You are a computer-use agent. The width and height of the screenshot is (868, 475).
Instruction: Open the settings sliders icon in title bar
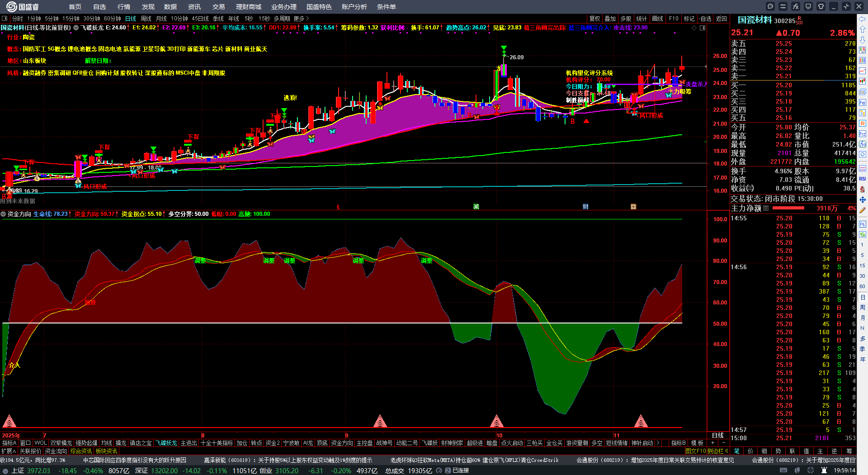(x=783, y=6)
